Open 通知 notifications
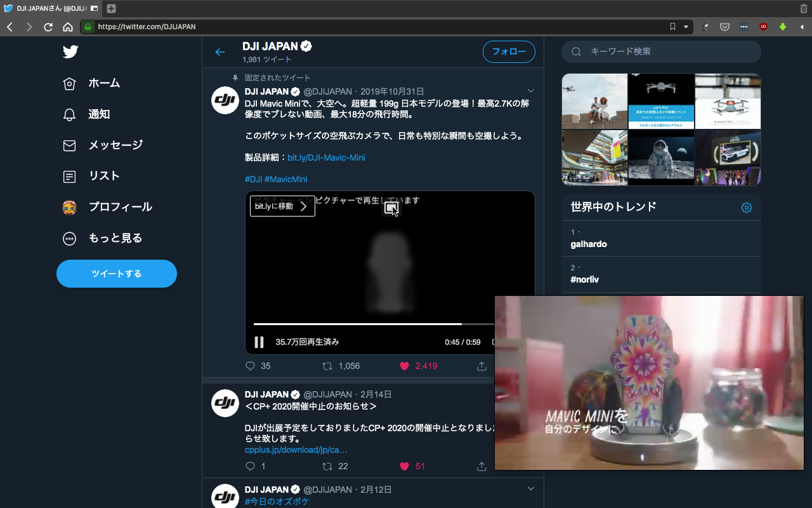This screenshot has width=812, height=508. pyautogui.click(x=86, y=114)
